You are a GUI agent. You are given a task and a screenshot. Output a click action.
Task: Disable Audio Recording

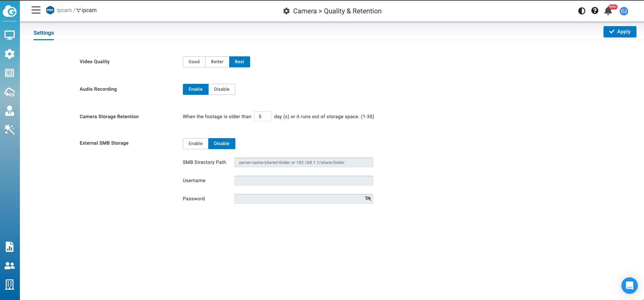pos(222,89)
